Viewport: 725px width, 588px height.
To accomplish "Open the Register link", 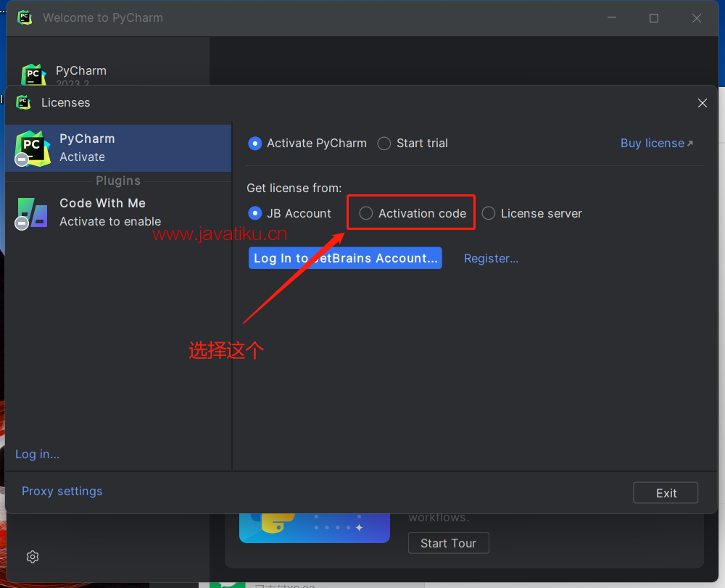I will [491, 258].
